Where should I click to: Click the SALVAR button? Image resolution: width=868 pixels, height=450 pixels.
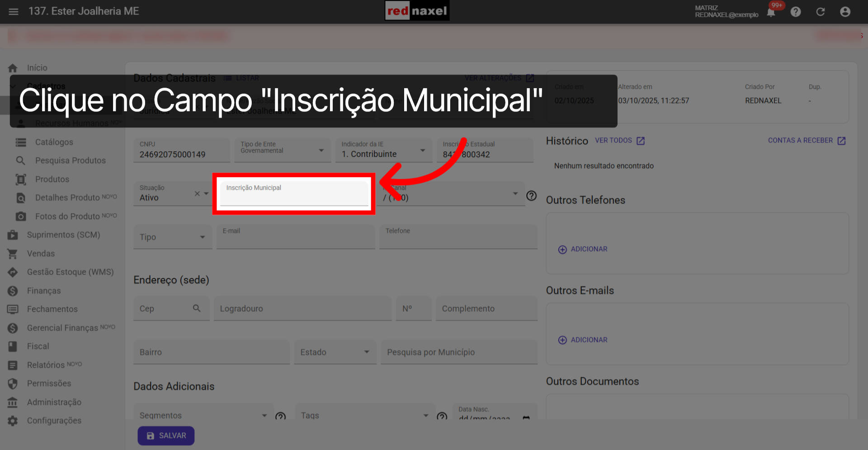[x=166, y=436]
